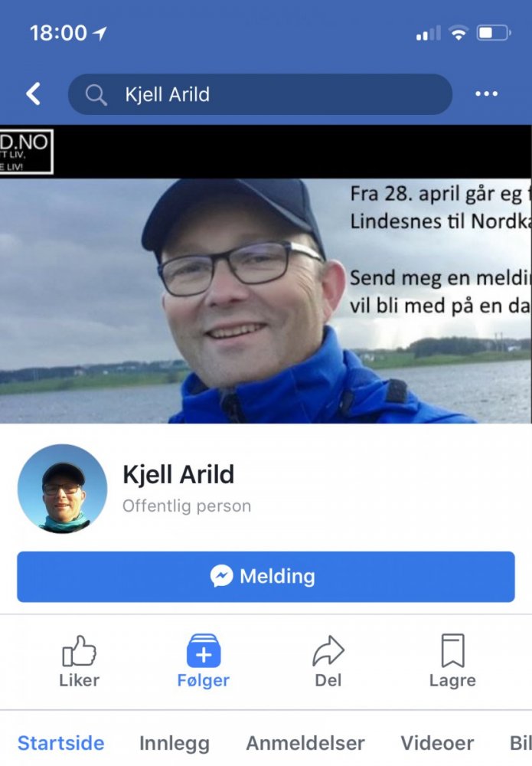Select the Startside tab
This screenshot has width=532, height=766.
point(61,743)
